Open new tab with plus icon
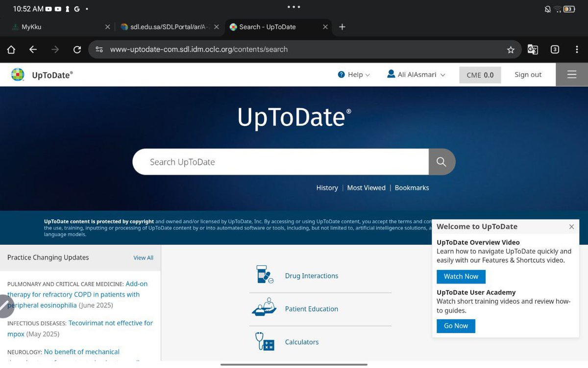Viewport: 588px width, 368px height. pyautogui.click(x=342, y=27)
